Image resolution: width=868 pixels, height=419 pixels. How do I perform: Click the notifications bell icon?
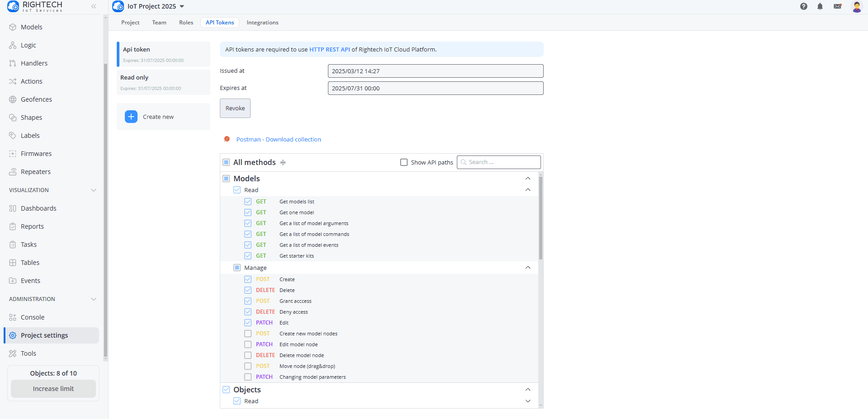click(x=820, y=6)
